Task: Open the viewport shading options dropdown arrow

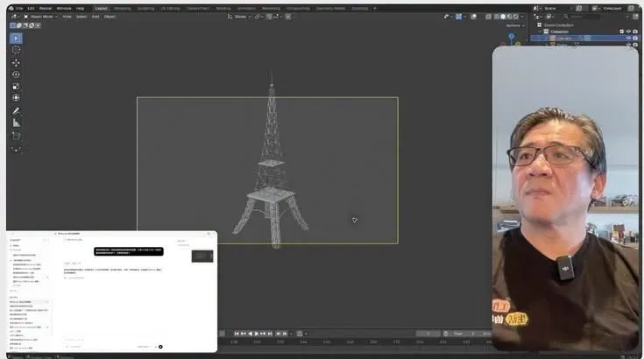Action: point(522,17)
